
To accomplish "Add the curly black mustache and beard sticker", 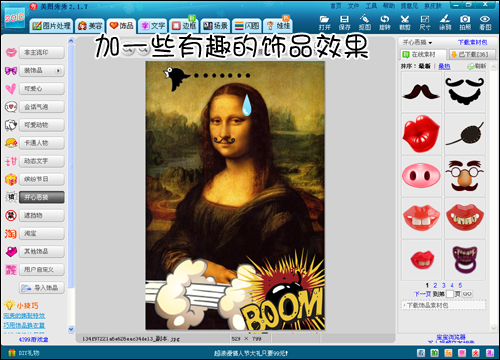I will point(465,91).
